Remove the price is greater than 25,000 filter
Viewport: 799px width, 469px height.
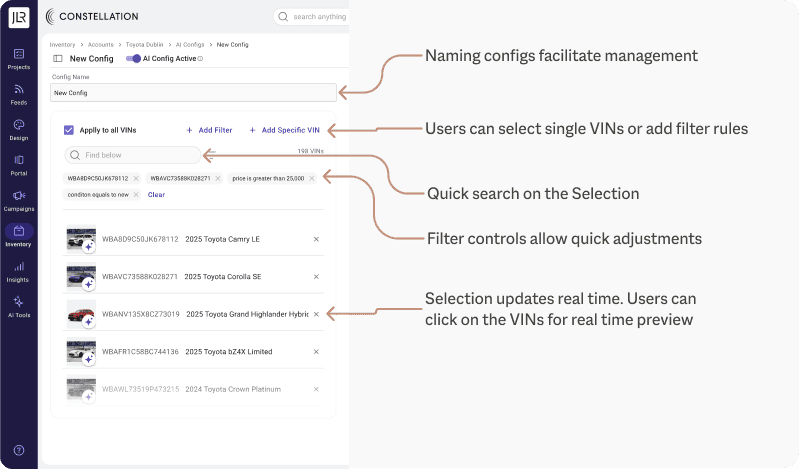click(312, 178)
